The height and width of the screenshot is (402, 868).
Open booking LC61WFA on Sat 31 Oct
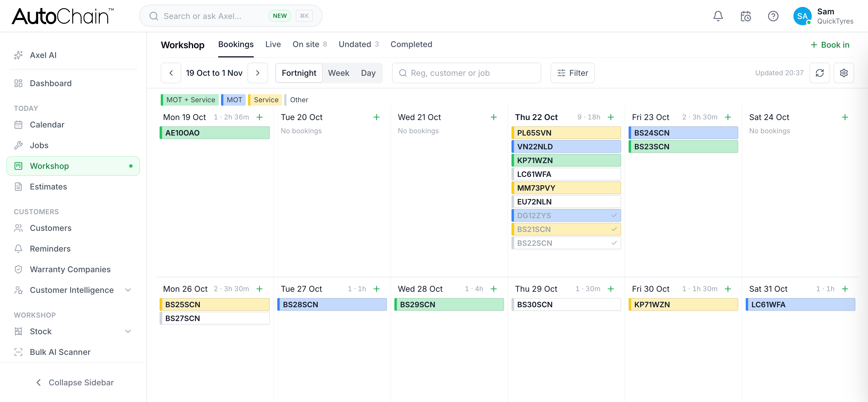click(x=800, y=304)
